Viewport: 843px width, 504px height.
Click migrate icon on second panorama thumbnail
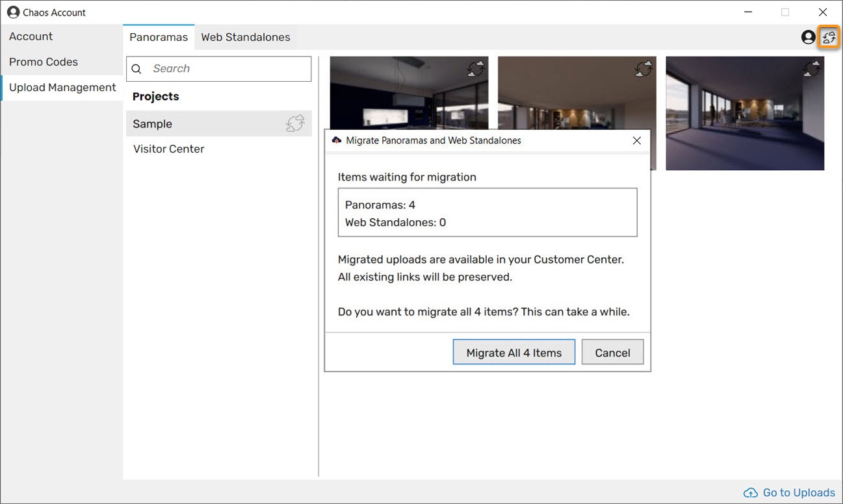pyautogui.click(x=643, y=69)
